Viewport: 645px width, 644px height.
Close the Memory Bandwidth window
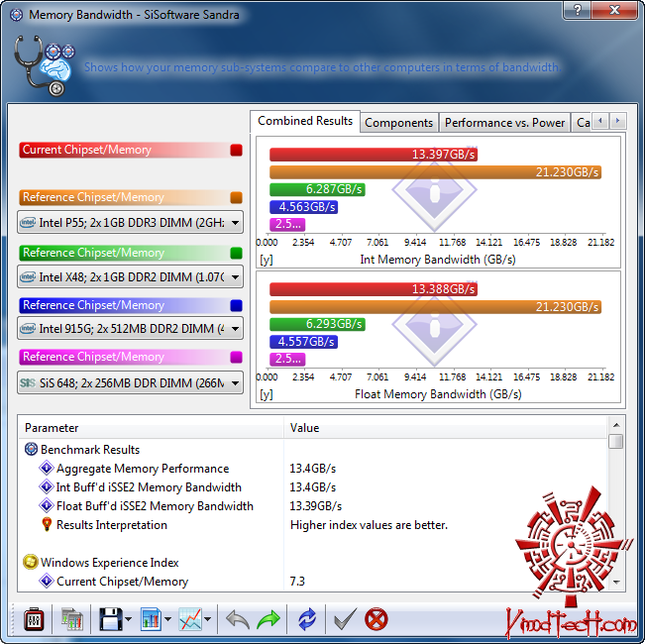(x=614, y=10)
